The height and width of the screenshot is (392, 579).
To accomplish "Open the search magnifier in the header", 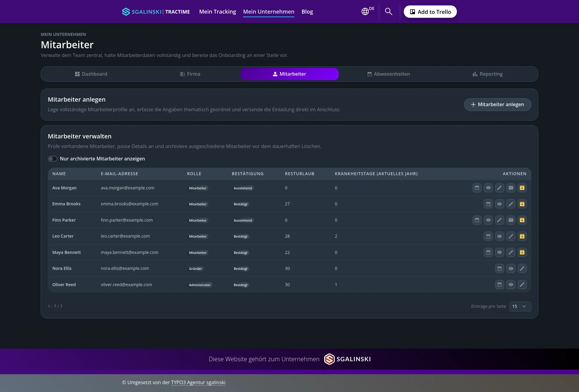I will [x=389, y=12].
